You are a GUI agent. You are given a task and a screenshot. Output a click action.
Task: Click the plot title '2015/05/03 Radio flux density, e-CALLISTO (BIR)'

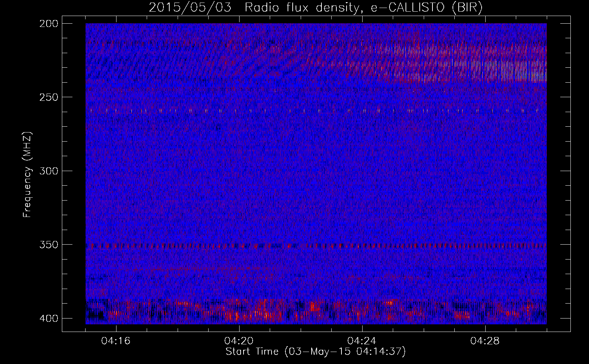tap(316, 7)
